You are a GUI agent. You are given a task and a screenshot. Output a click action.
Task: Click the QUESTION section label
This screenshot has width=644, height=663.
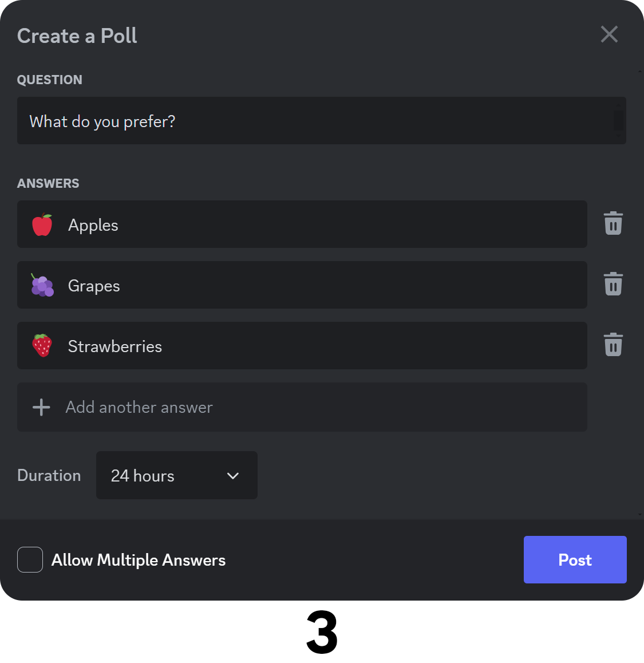coord(50,80)
